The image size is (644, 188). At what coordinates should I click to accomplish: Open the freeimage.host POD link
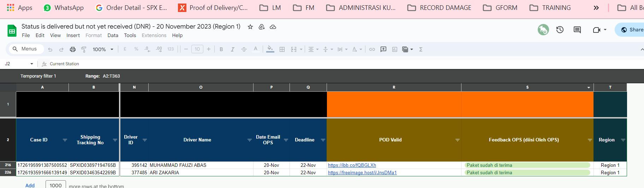362,172
